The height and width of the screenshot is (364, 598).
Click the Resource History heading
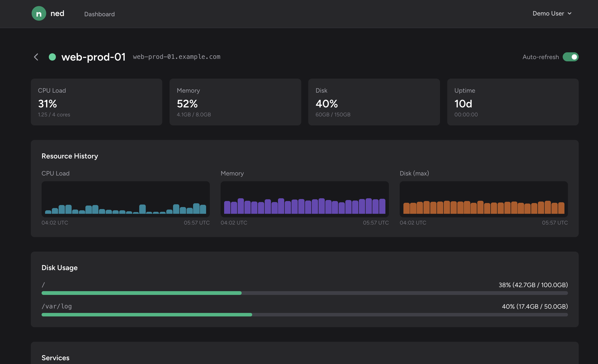[70, 156]
